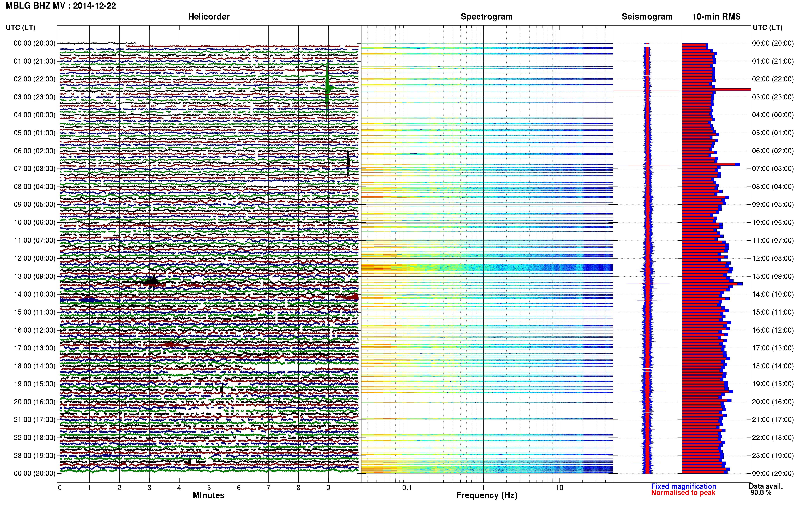This screenshot has height=508, width=812.
Task: Click the 'Seismogram' panel heading
Action: click(647, 16)
